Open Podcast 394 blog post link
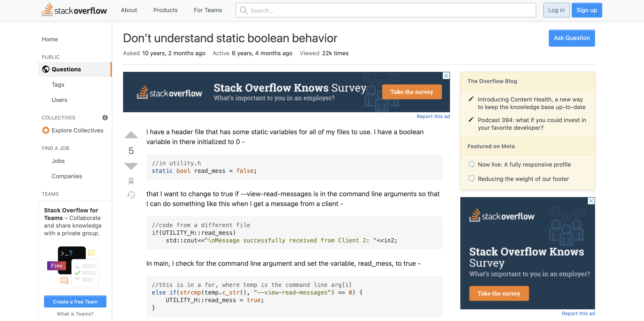 pyautogui.click(x=532, y=124)
